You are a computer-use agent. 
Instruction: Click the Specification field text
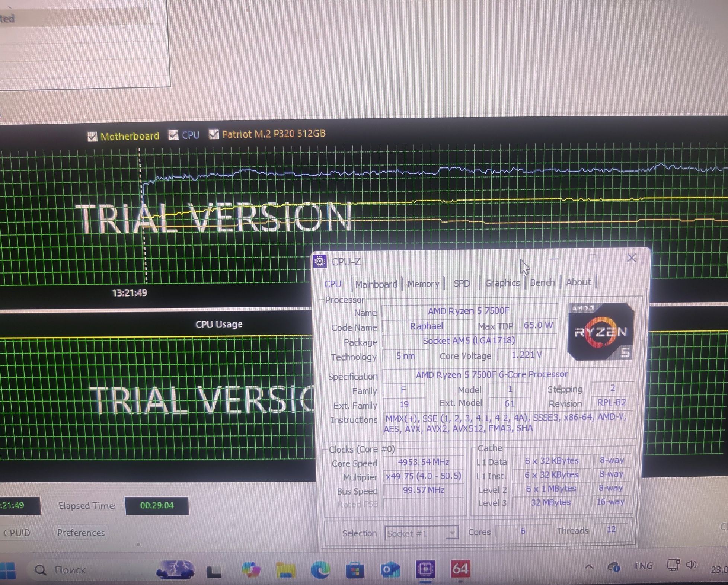pyautogui.click(x=492, y=374)
